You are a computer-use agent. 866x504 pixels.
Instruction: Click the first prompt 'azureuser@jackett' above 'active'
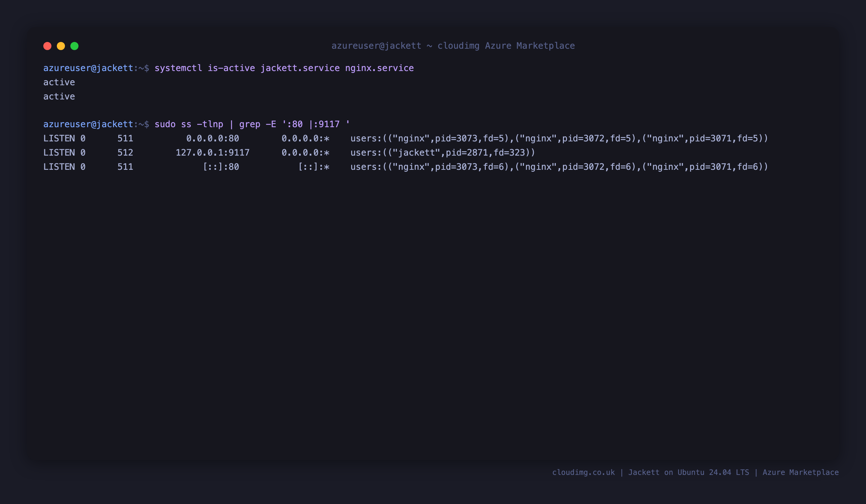88,68
